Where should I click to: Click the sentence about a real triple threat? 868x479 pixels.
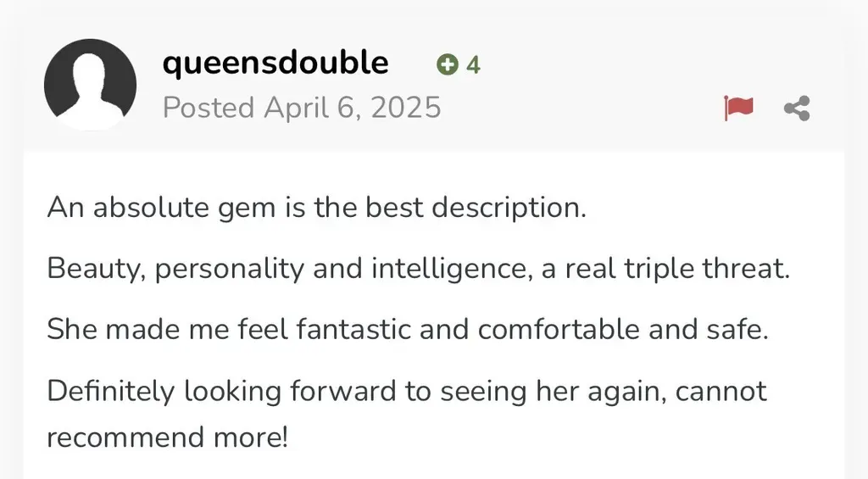pyautogui.click(x=419, y=269)
